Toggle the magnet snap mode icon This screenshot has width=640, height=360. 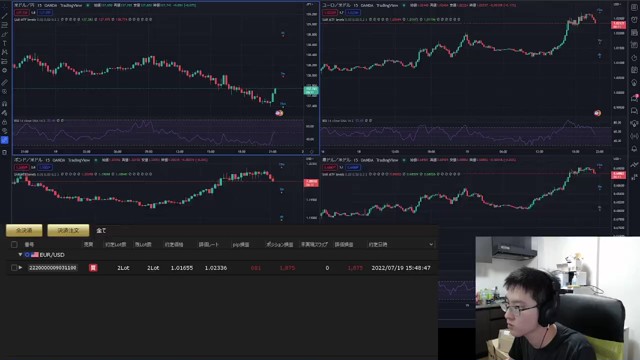(4, 104)
